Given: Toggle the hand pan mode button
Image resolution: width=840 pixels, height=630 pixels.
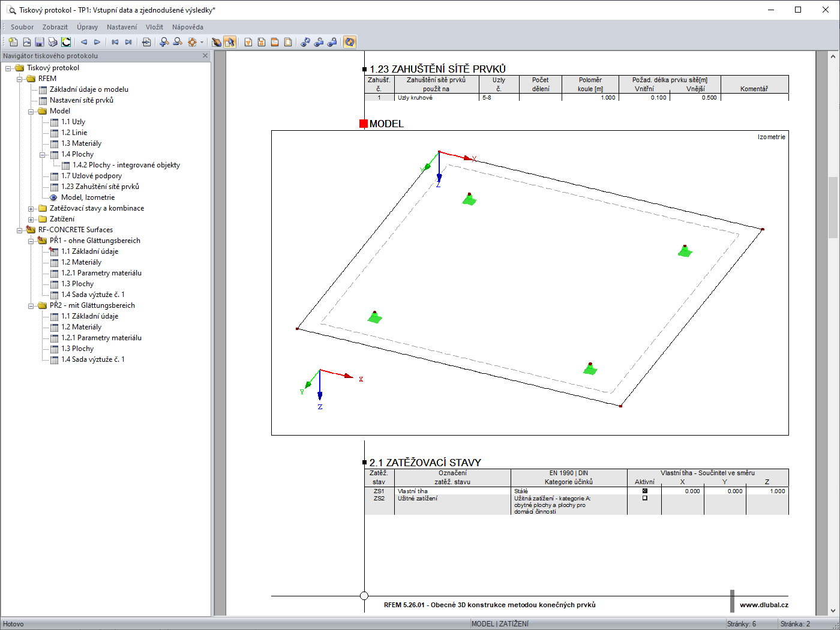Looking at the screenshot, I should pyautogui.click(x=217, y=42).
